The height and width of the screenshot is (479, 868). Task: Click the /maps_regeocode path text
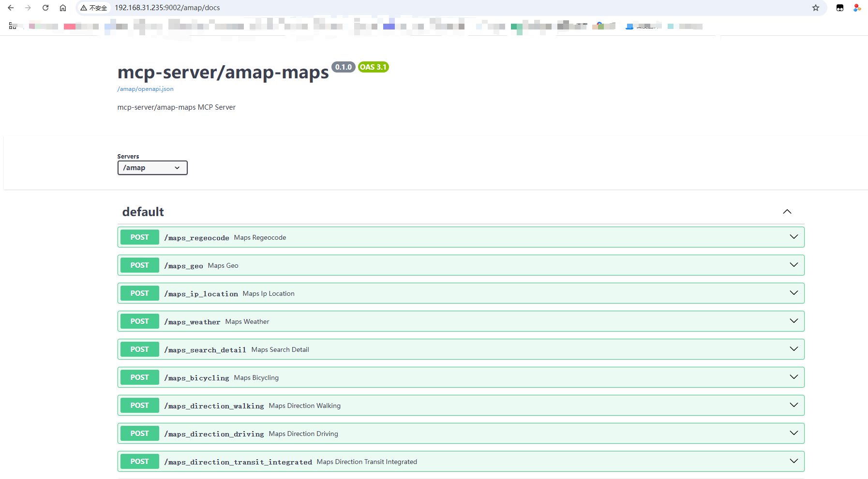(196, 238)
